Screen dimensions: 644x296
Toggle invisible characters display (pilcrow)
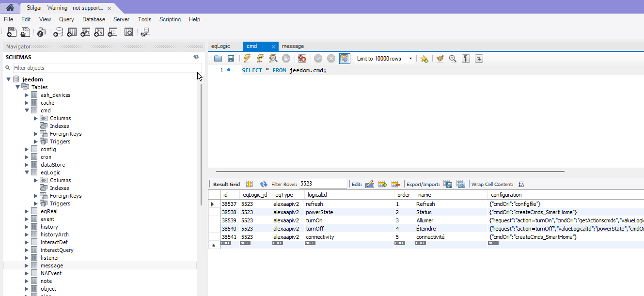click(x=466, y=59)
